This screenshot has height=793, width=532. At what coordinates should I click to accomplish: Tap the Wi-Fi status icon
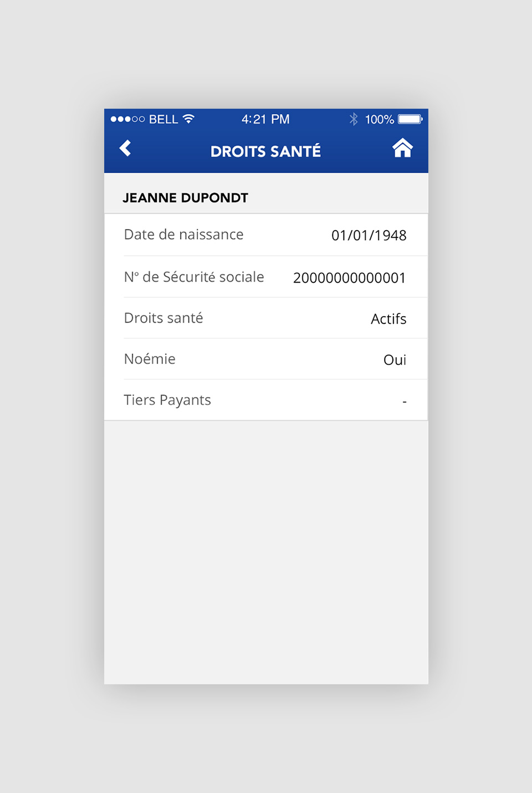click(188, 119)
